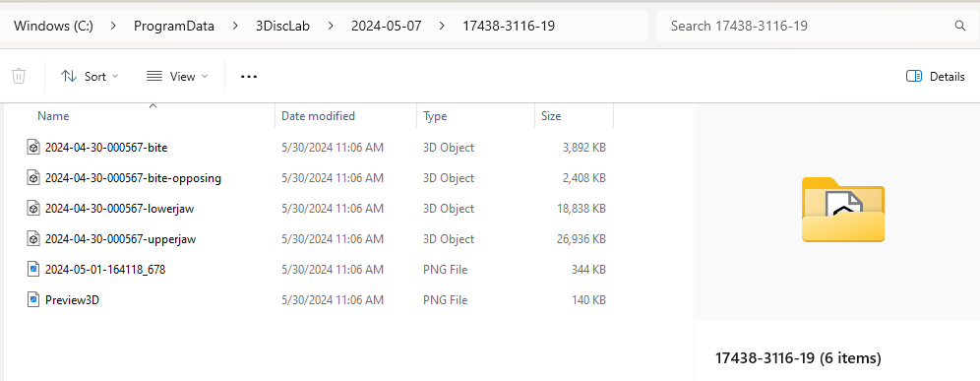Expand the chevron after 3DiscLab breadcrumb
This screenshot has height=381, width=980.
click(x=330, y=26)
